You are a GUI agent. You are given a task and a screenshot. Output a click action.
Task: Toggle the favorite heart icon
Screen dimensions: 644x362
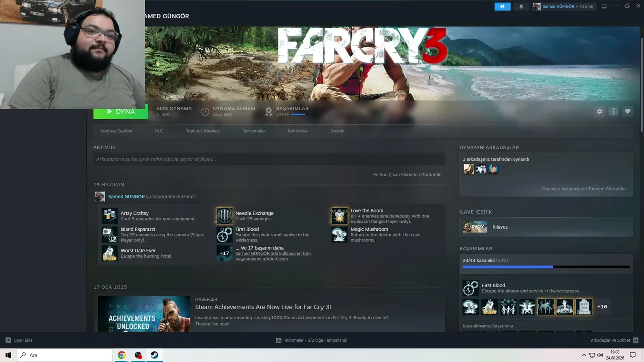[627, 112]
